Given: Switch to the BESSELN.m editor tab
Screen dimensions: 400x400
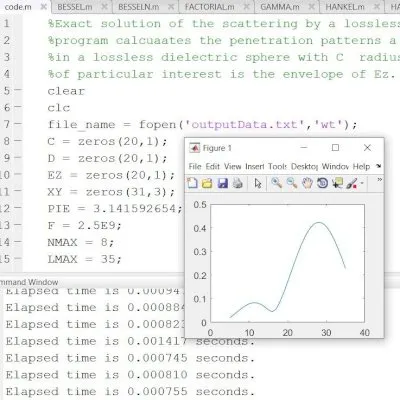Looking at the screenshot, I should tap(139, 7).
